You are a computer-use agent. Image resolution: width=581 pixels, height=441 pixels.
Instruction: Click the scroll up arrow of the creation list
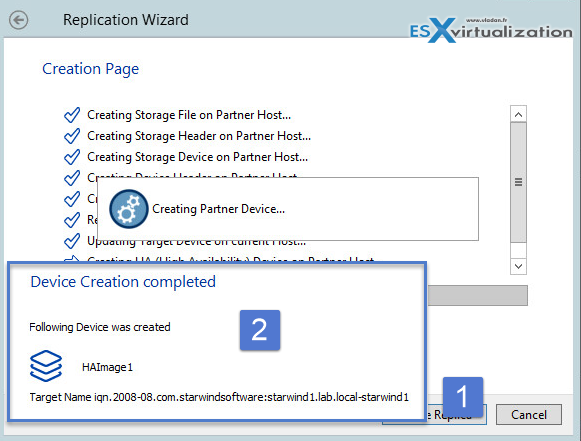[518, 115]
